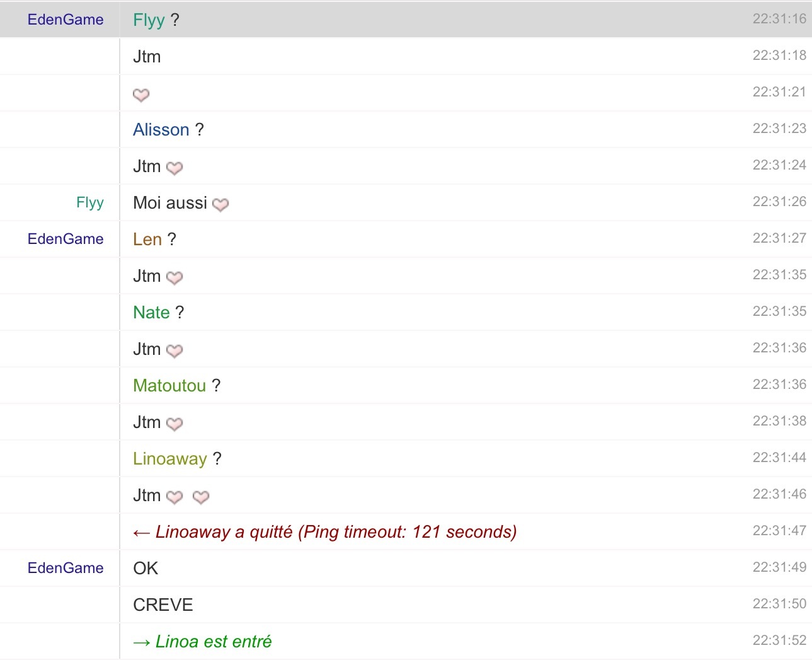
Task: Click the heart in the 22:31:24 Jtm message
Action: point(174,168)
